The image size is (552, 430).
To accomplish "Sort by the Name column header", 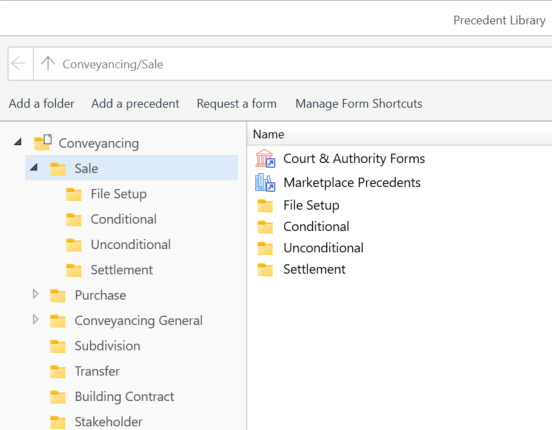I will click(x=269, y=134).
